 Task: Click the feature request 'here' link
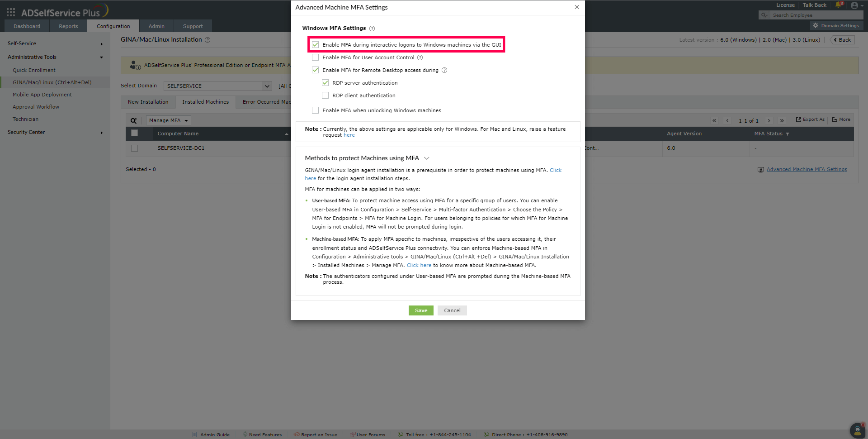349,135
